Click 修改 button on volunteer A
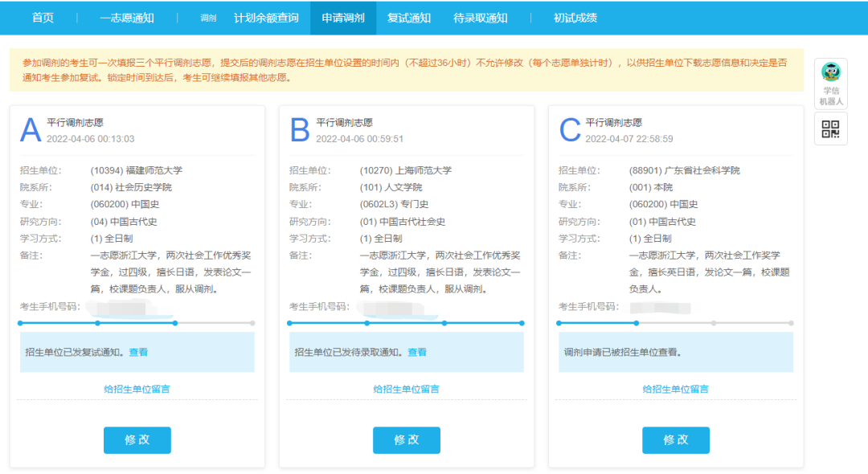Image resolution: width=868 pixels, height=474 pixels. 137,440
